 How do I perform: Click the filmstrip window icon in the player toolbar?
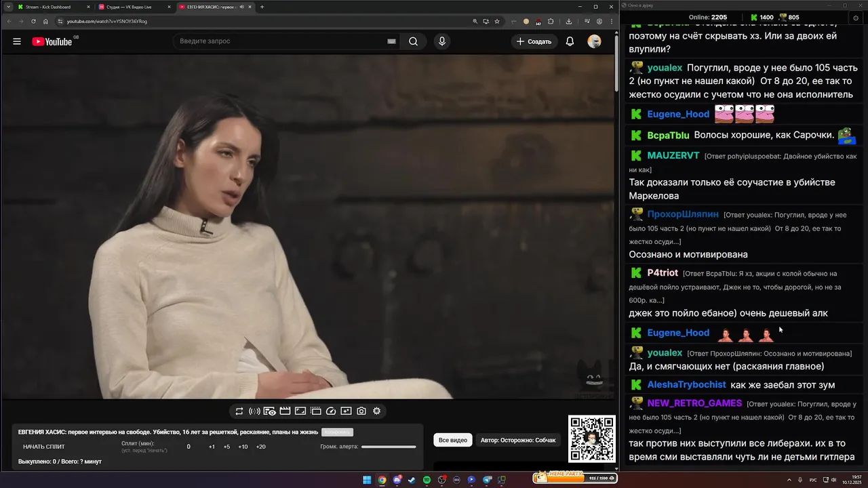tap(315, 411)
